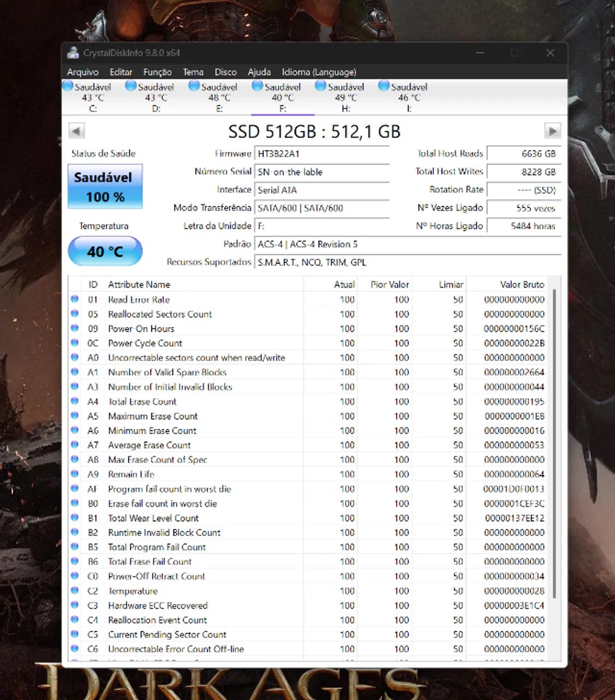This screenshot has height=700, width=615.
Task: Click status dot for Power On Hours
Action: (x=75, y=328)
